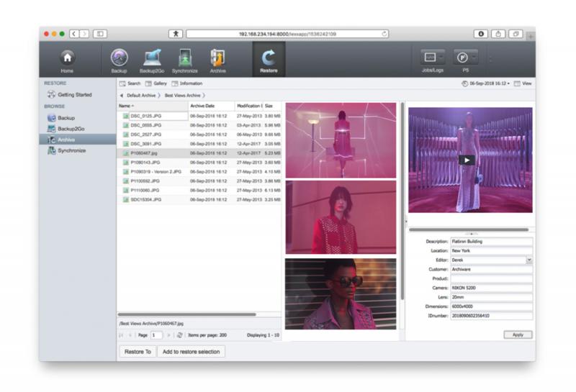Open the Editor dropdown
576x392 pixels.
click(529, 260)
